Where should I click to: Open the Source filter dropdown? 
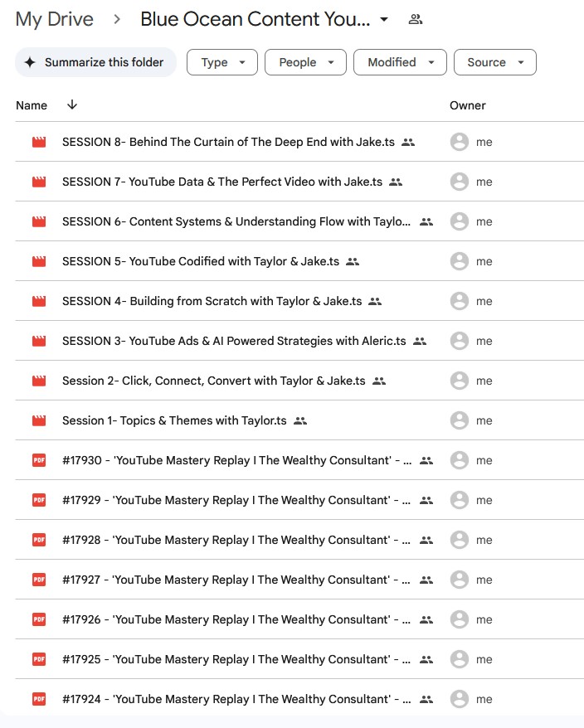(x=494, y=62)
